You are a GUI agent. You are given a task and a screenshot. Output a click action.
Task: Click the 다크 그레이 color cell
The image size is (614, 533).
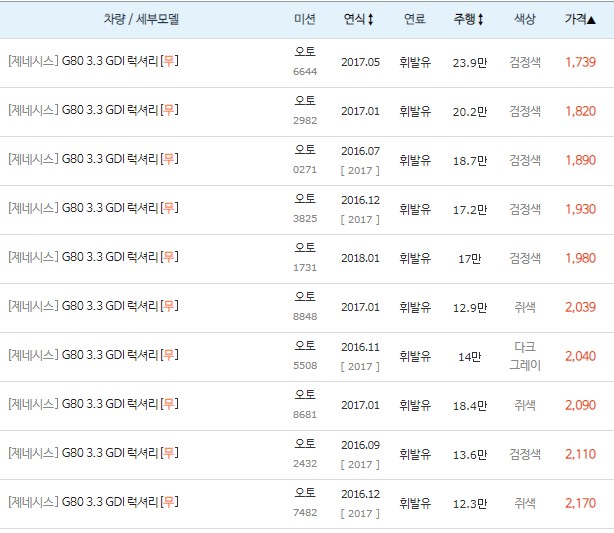[525, 356]
